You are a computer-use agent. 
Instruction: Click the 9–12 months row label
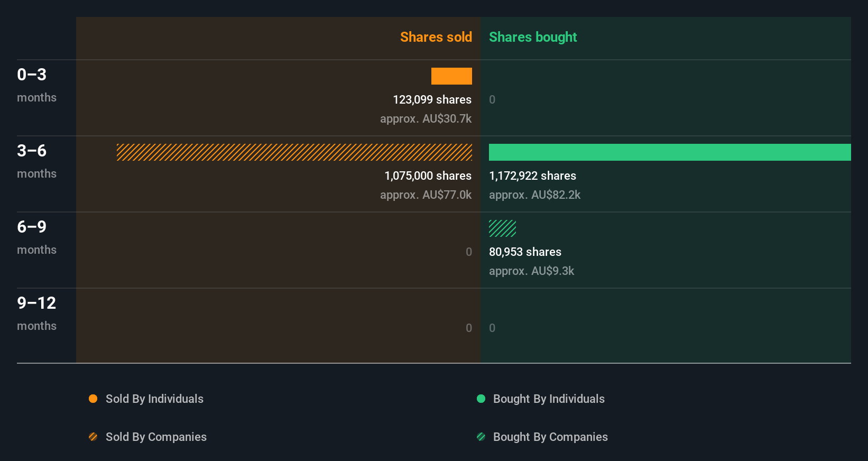pos(36,314)
